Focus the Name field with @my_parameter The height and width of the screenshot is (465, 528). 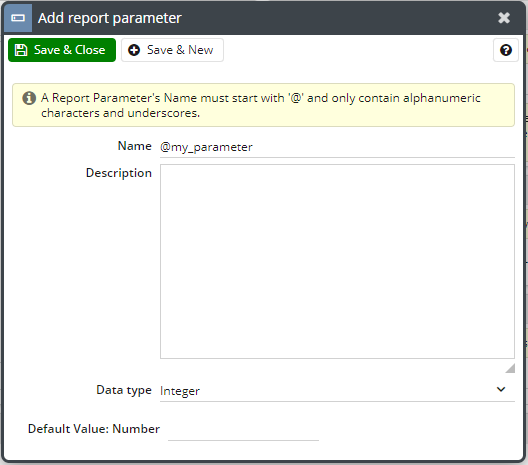click(x=337, y=147)
